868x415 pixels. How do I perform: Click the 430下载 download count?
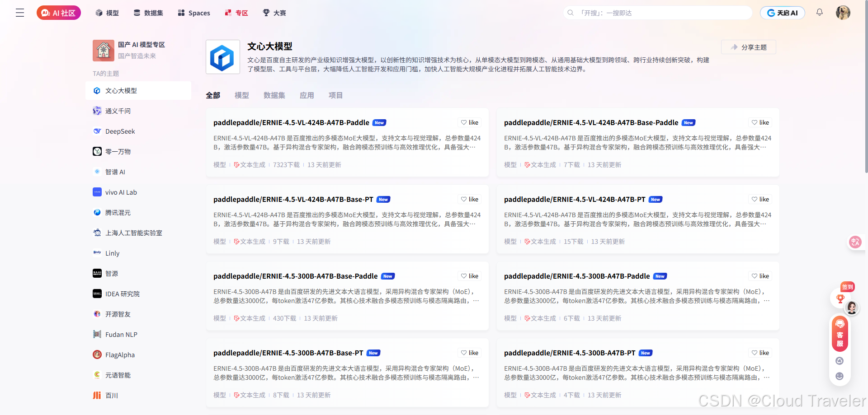pyautogui.click(x=284, y=318)
